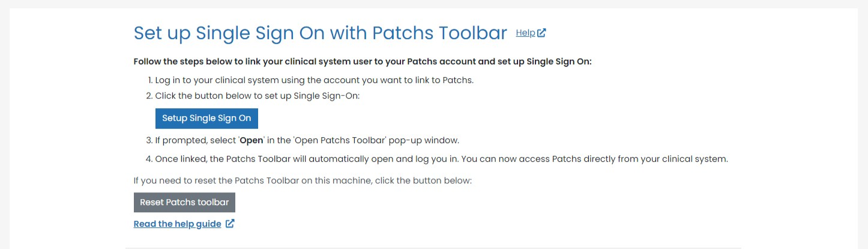Click the list number 1 marker
Screen dimensions: 868x249
point(149,80)
